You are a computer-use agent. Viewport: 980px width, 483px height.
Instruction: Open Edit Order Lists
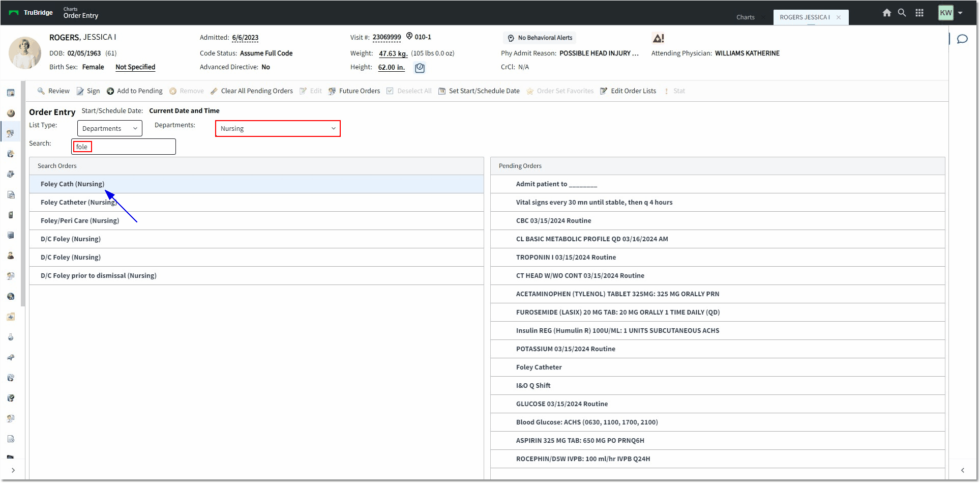click(x=628, y=91)
